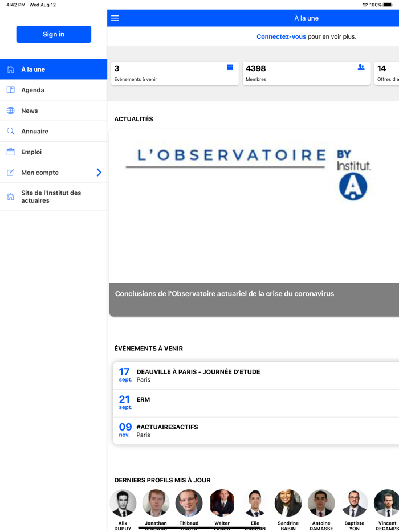Open the 4398 Membres card
The image size is (399, 532).
[306, 73]
